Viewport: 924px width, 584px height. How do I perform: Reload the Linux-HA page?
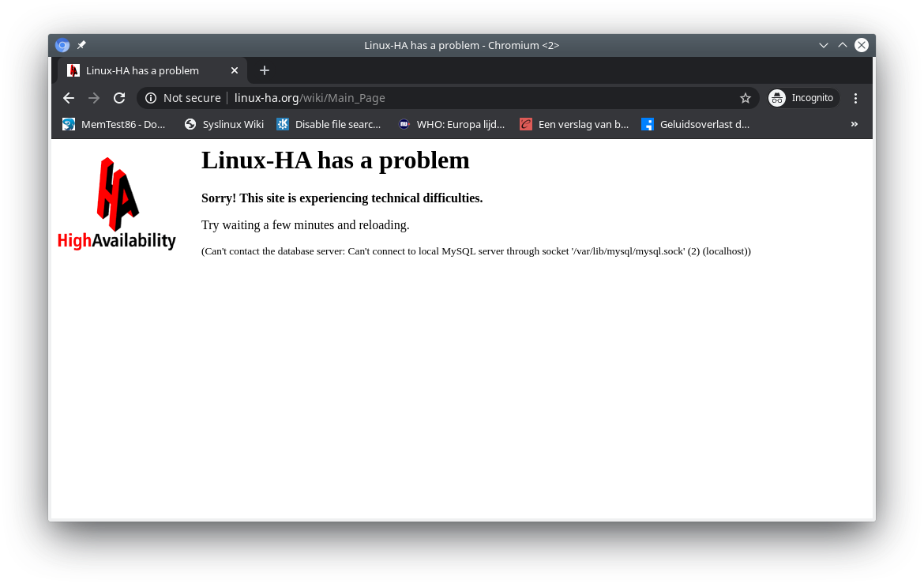(x=119, y=98)
